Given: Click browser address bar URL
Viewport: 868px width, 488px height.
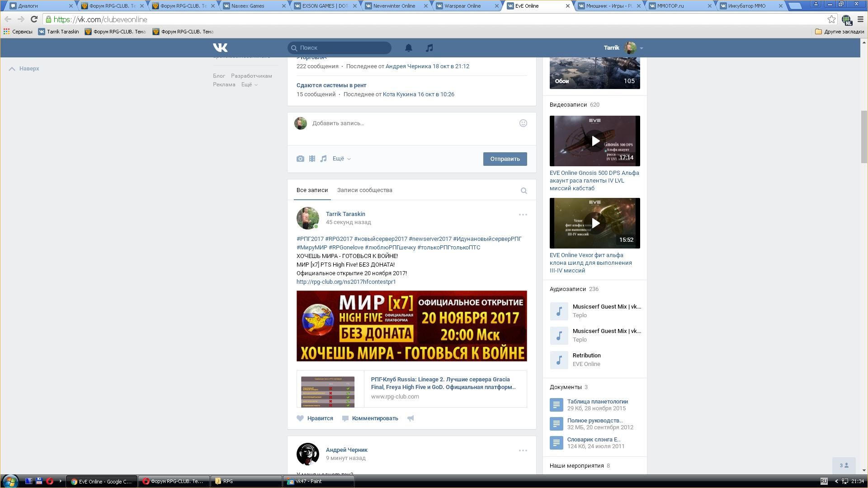Looking at the screenshot, I should click(100, 19).
